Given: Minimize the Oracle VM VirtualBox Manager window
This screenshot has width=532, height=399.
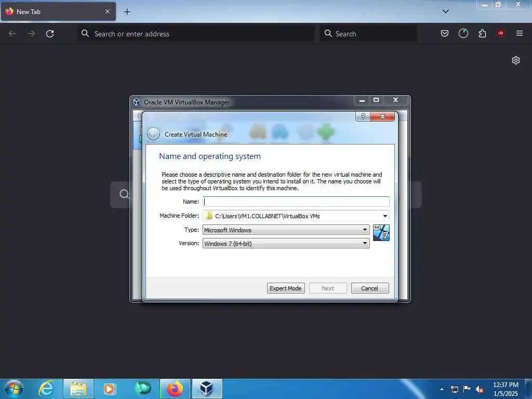Looking at the screenshot, I should coord(362,100).
